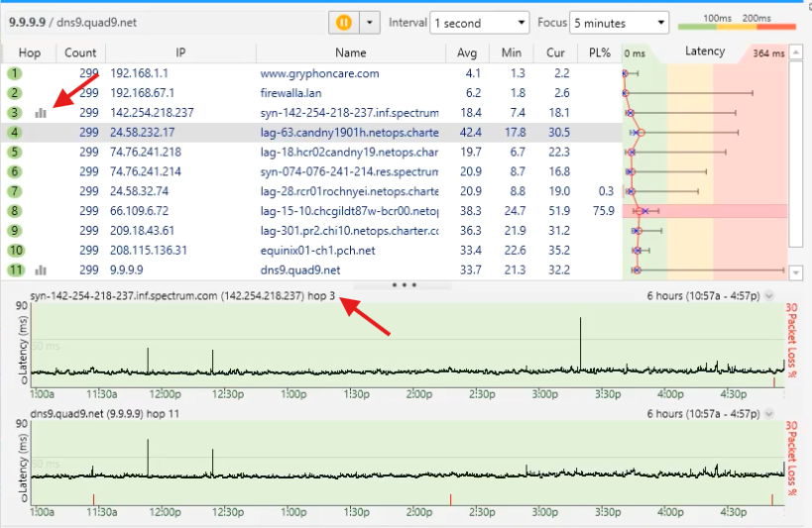
Task: Click the 100ms 200ms latency color legend
Action: (737, 23)
